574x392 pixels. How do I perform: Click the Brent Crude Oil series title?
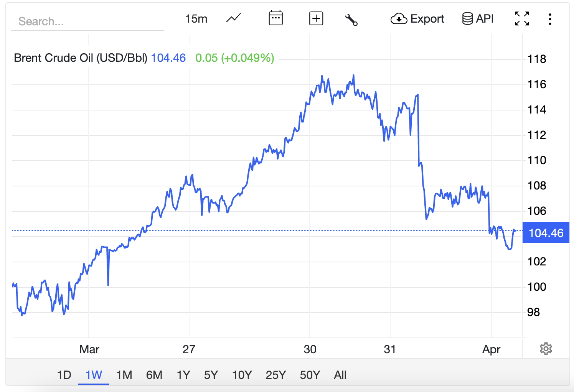click(81, 58)
